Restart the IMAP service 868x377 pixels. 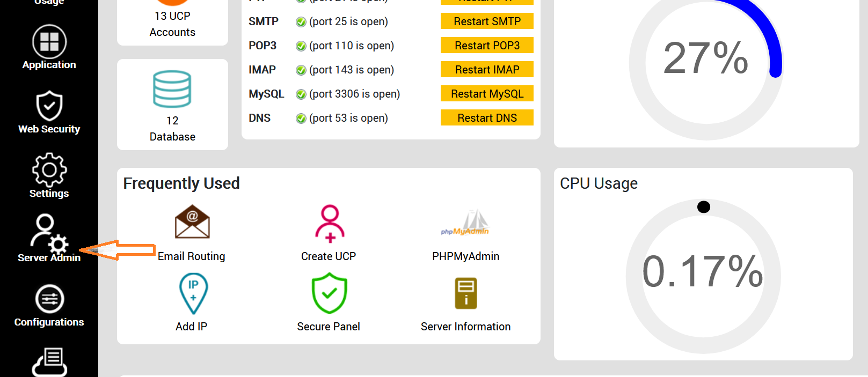(486, 69)
